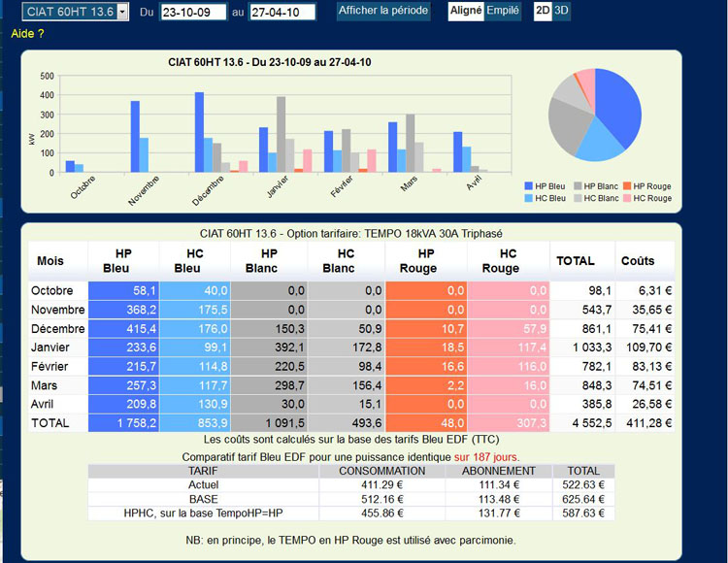
Task: Enable the 2D chart view
Action: point(544,11)
